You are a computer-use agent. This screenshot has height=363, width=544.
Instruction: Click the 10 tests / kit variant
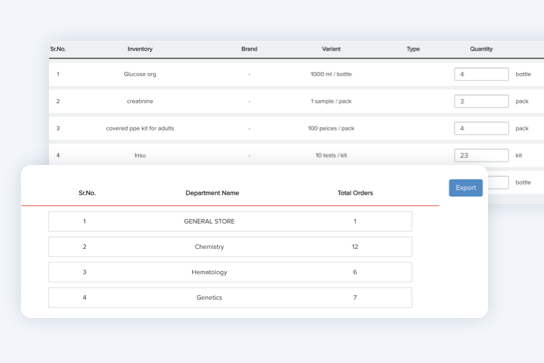[331, 155]
